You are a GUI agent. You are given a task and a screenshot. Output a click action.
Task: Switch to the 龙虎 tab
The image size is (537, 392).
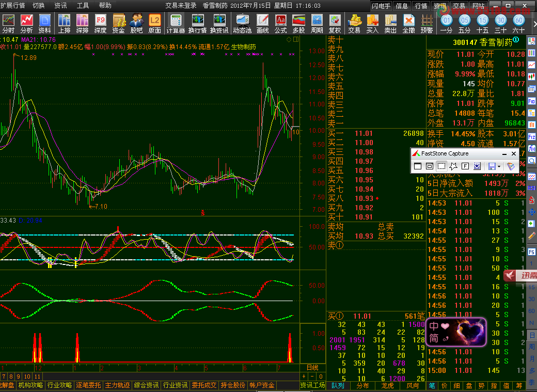[x=387, y=385]
